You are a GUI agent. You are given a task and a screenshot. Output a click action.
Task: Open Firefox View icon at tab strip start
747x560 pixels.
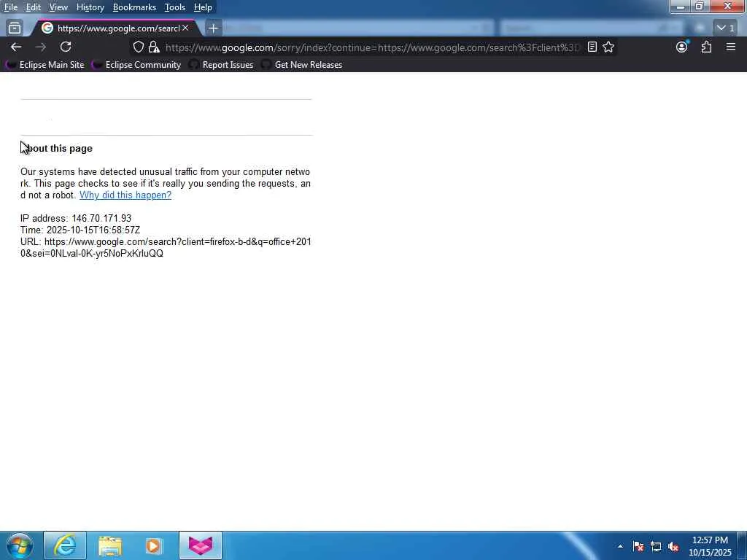pyautogui.click(x=15, y=28)
